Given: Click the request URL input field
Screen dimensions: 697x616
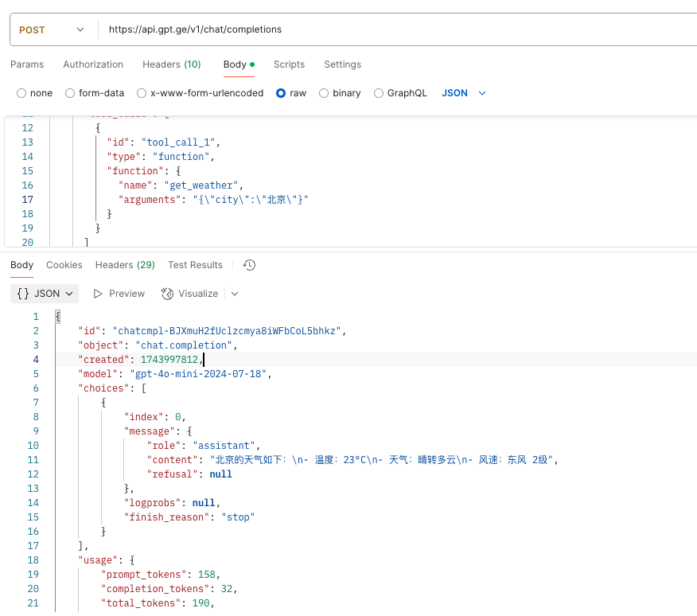Looking at the screenshot, I should [x=395, y=29].
